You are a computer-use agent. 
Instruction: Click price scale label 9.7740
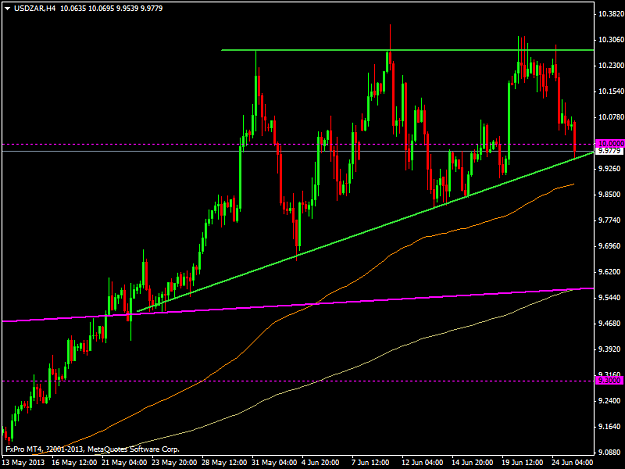pyautogui.click(x=611, y=220)
